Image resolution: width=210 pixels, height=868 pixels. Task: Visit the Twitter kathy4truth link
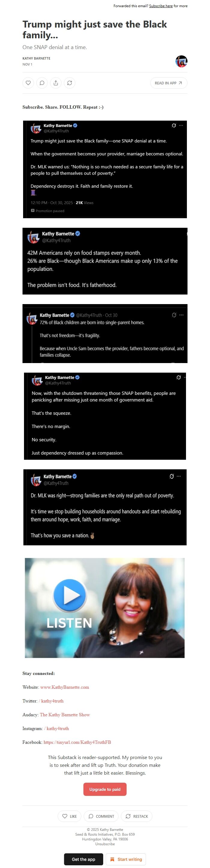click(x=51, y=701)
